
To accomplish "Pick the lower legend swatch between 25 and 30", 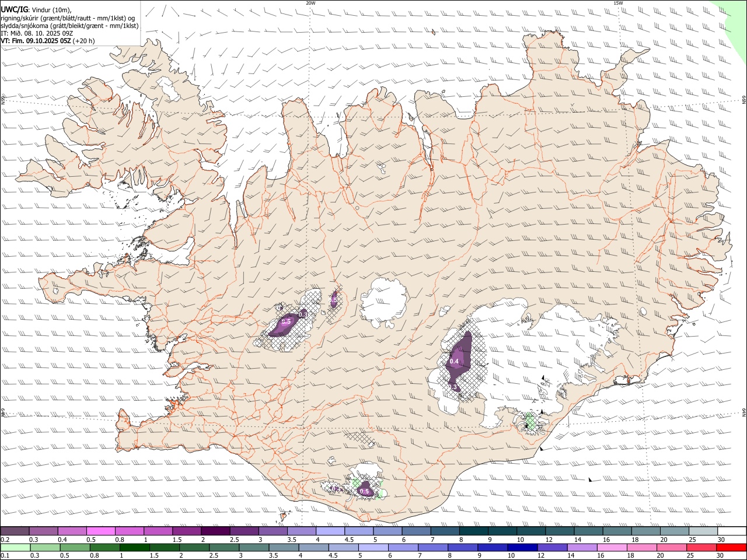I will (700, 547).
